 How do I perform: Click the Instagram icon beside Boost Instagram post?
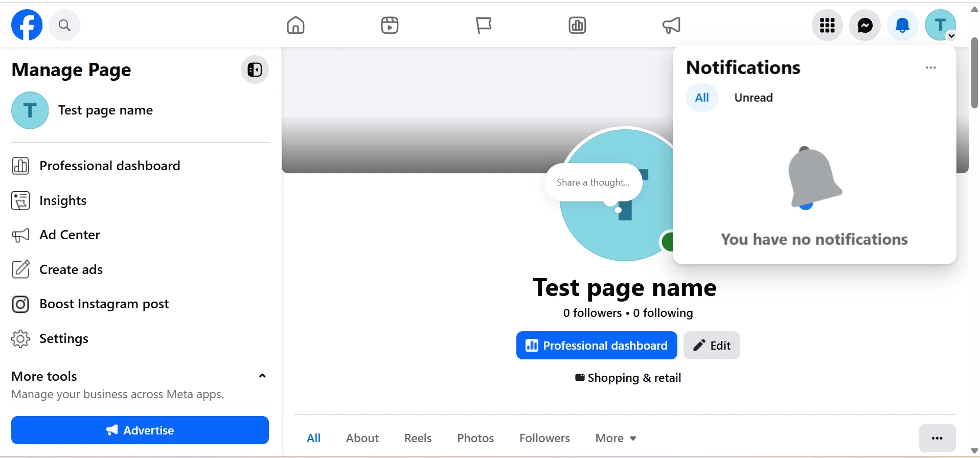coord(20,304)
